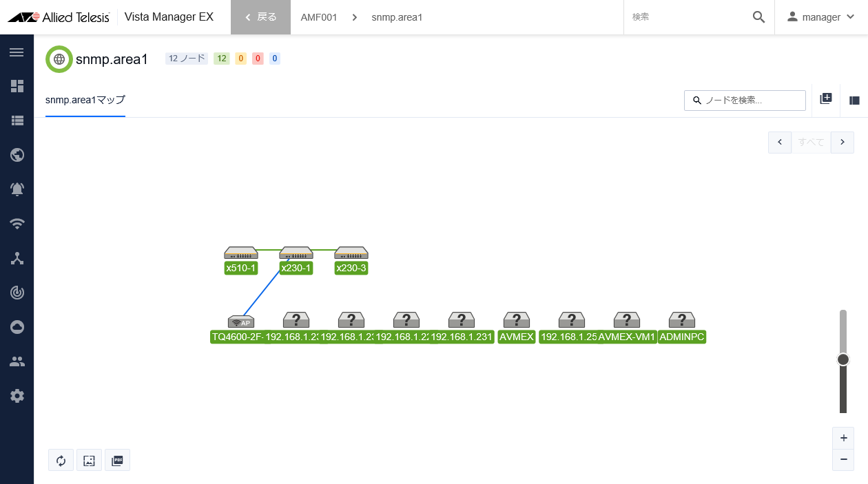Click the red critical count badge
The image size is (868, 484).
pos(258,59)
